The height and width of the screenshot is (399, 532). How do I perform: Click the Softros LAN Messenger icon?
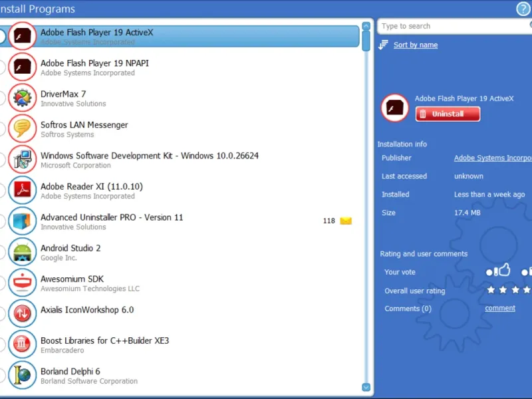(23, 128)
